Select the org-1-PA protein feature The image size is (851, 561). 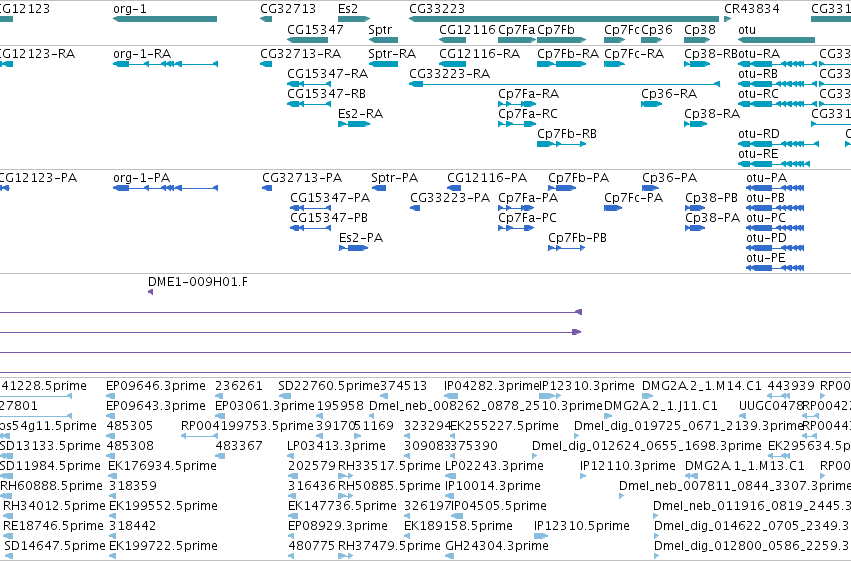point(166,188)
